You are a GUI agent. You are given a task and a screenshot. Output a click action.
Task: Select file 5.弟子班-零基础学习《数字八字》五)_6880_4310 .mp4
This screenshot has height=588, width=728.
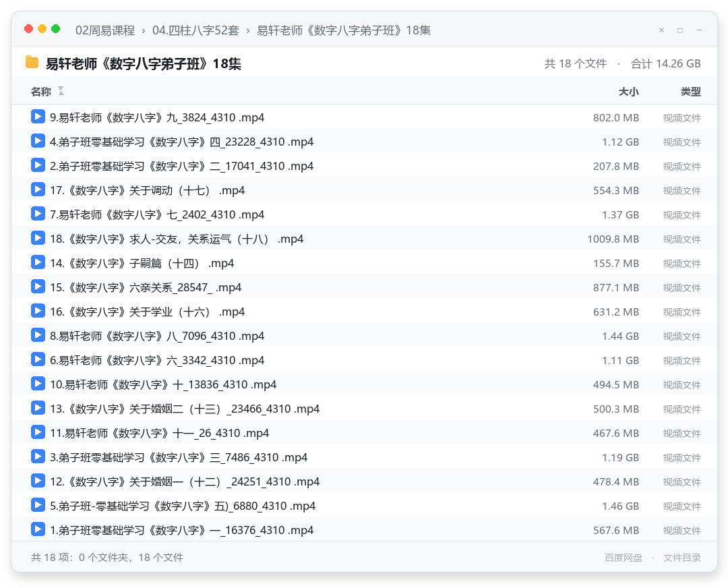point(364,506)
